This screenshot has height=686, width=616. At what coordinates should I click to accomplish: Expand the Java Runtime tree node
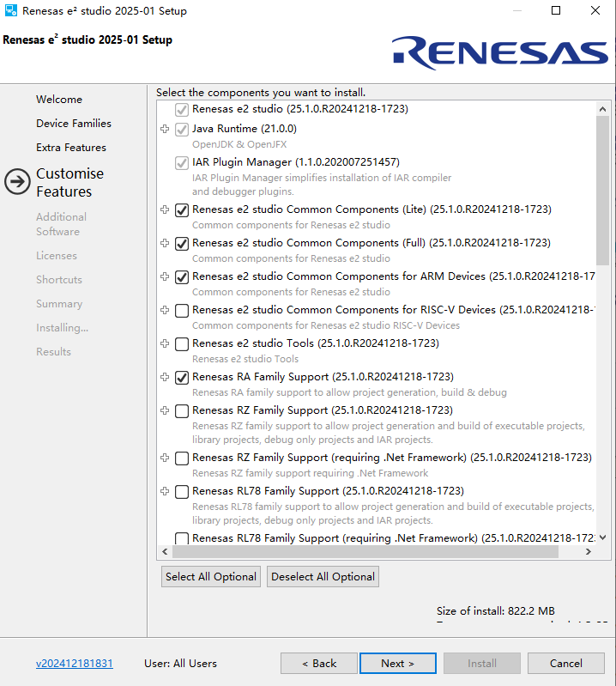165,129
